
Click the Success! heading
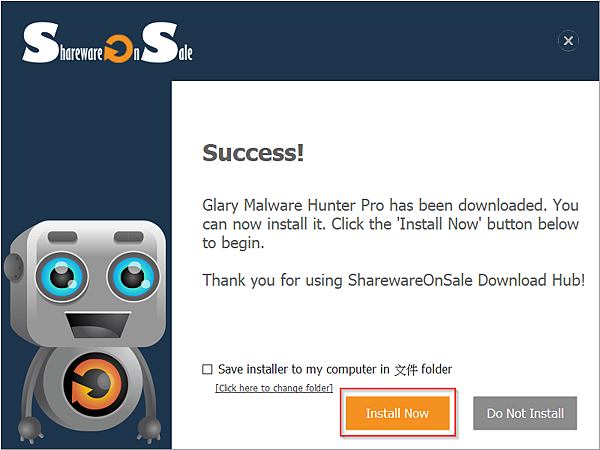253,153
